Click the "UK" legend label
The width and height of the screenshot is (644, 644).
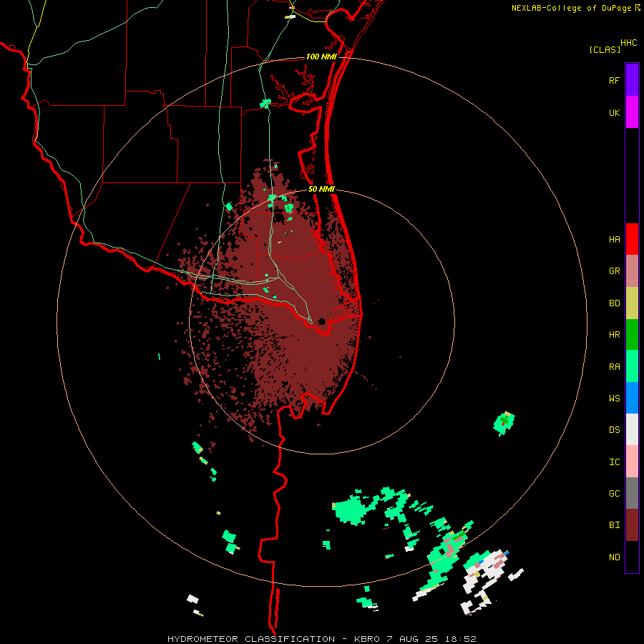pyautogui.click(x=614, y=113)
